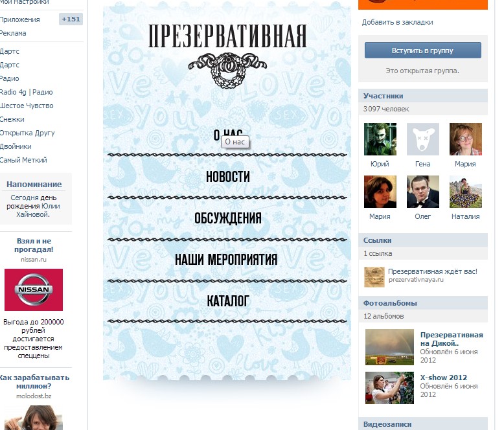The height and width of the screenshot is (430, 504).
Task: Open Radio 4g | Радио app
Action: (26, 92)
